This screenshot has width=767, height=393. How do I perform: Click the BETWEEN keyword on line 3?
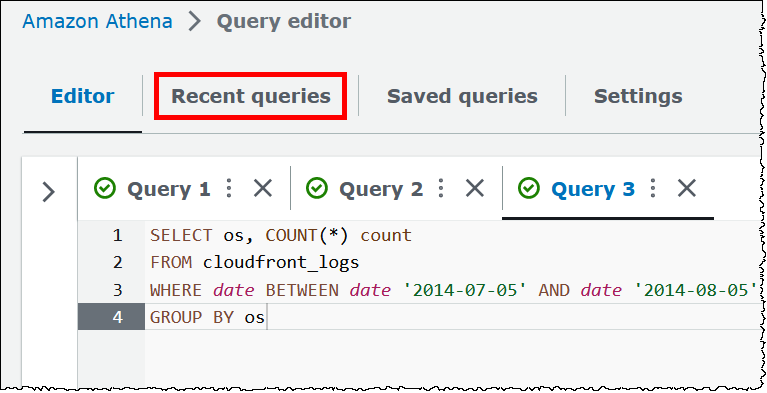(302, 290)
